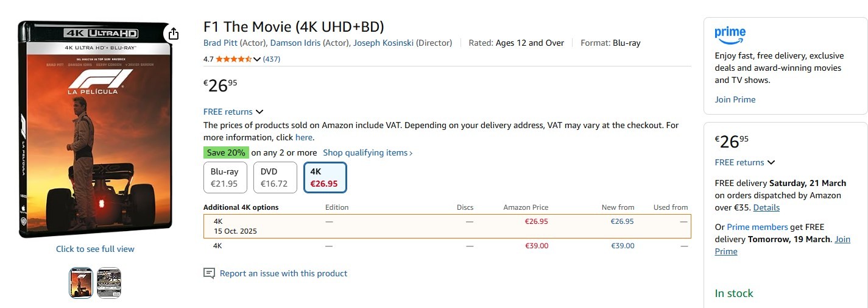868x308 pixels.
Task: Click the star rating icons
Action: (x=233, y=59)
